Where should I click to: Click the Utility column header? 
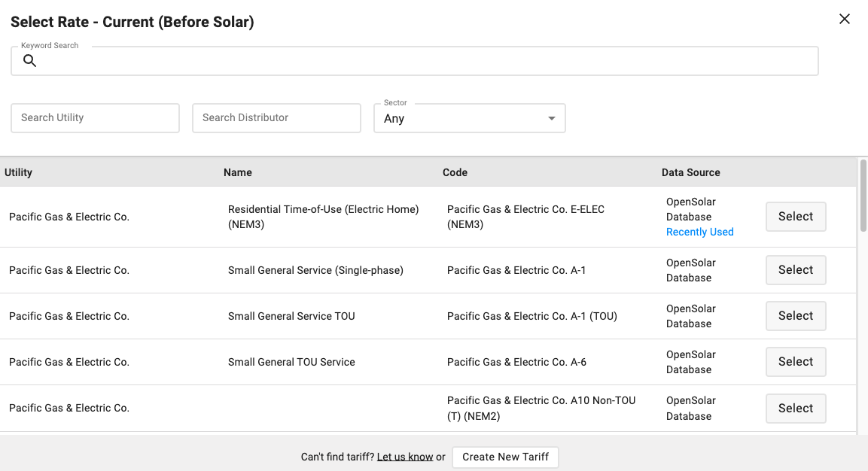(x=18, y=173)
